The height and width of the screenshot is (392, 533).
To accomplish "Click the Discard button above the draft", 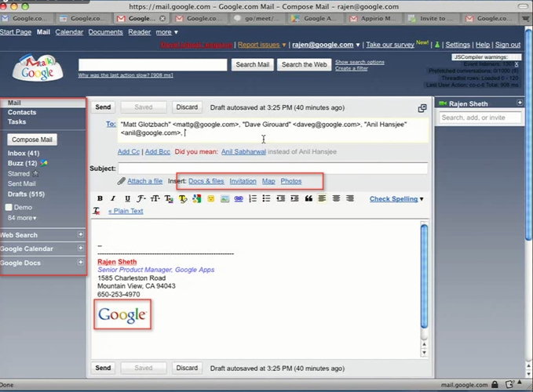I will click(187, 107).
